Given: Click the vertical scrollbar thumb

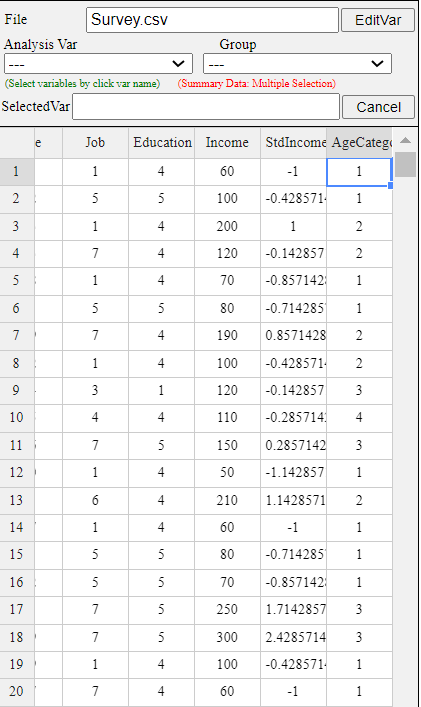Looking at the screenshot, I should point(405,165).
